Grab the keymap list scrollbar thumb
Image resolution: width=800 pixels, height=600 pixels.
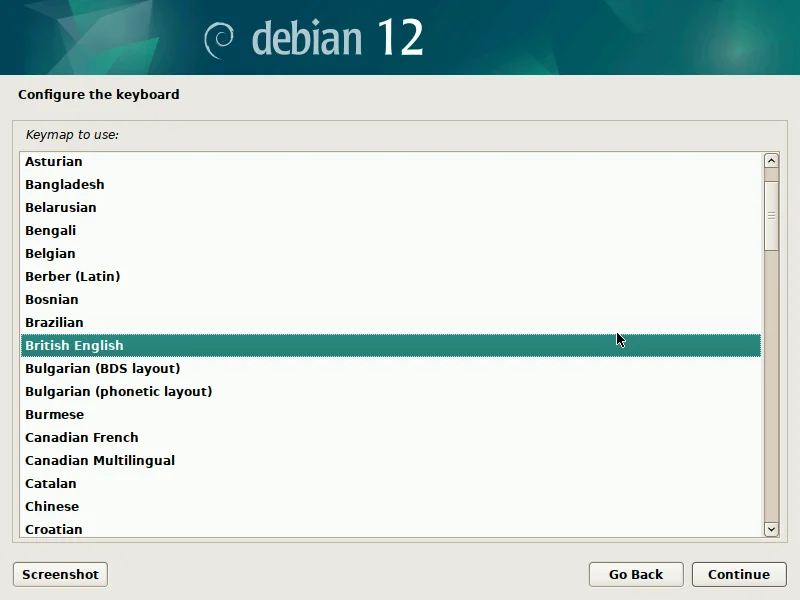771,216
